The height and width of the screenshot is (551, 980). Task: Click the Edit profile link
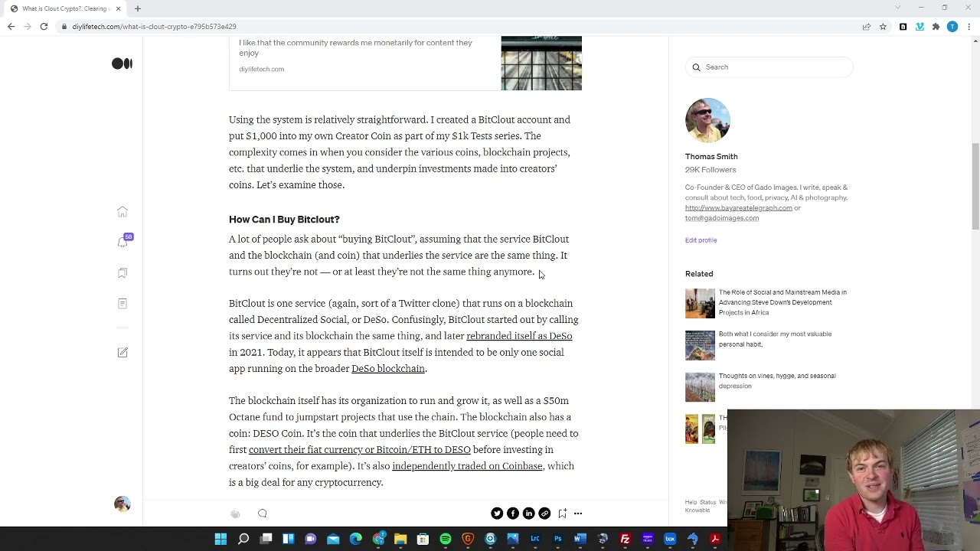[x=701, y=240]
